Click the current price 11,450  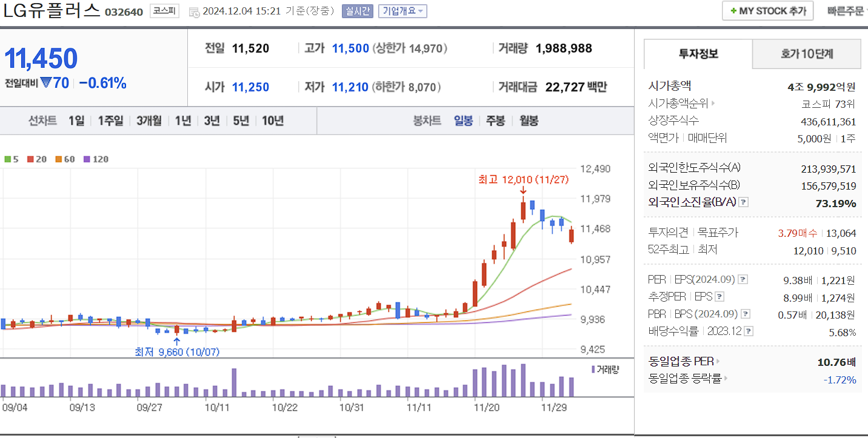[x=41, y=58]
